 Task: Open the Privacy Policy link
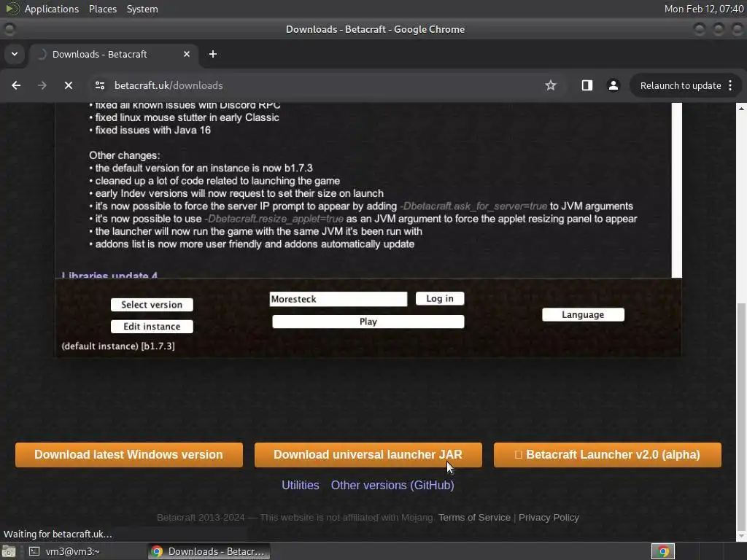tap(549, 518)
